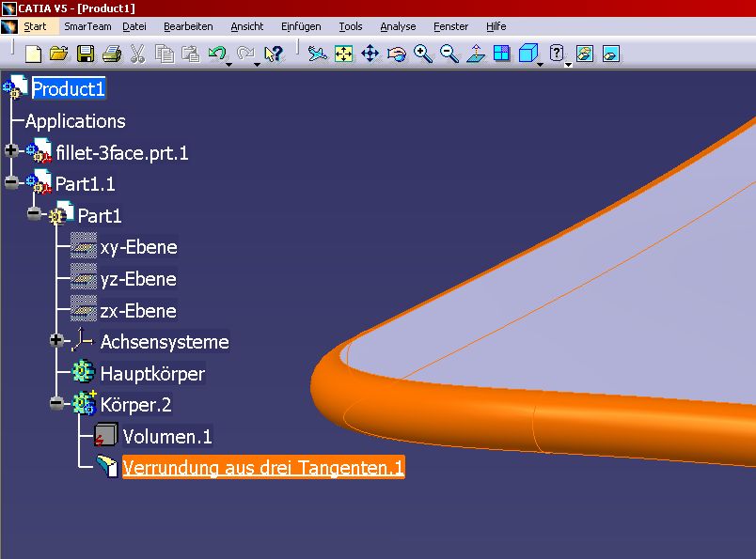Click the Multi-view window icon
The height and width of the screenshot is (559, 756).
501,54
